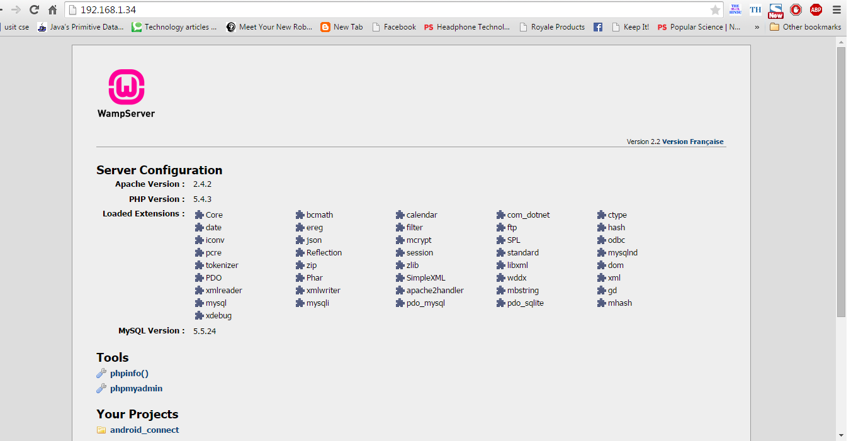Click the puzzle icon beside Core

coord(200,215)
